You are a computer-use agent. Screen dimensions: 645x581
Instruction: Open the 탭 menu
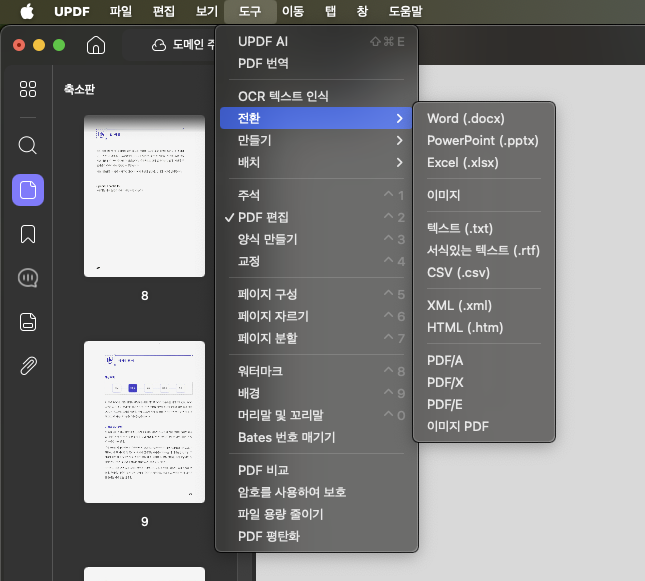tap(330, 11)
